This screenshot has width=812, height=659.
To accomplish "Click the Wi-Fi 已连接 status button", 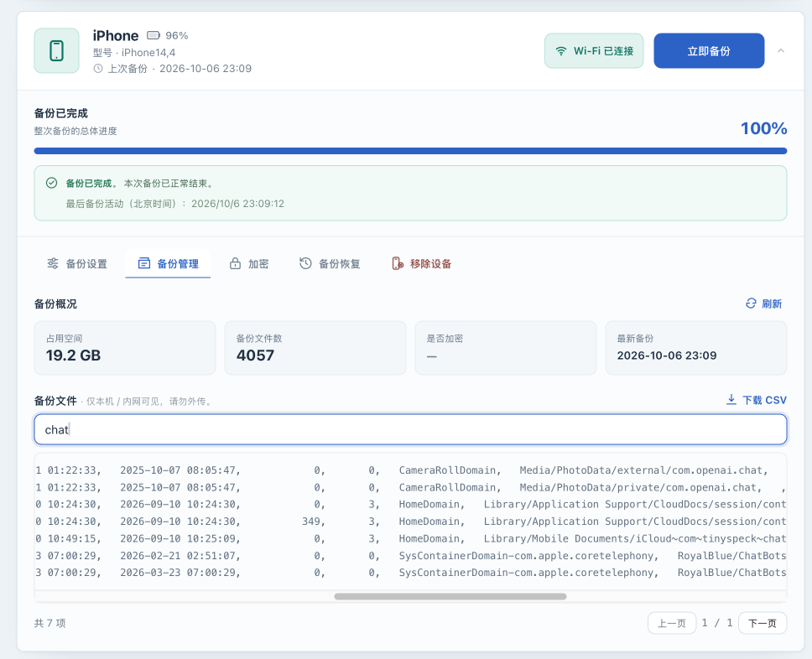I will [x=594, y=51].
